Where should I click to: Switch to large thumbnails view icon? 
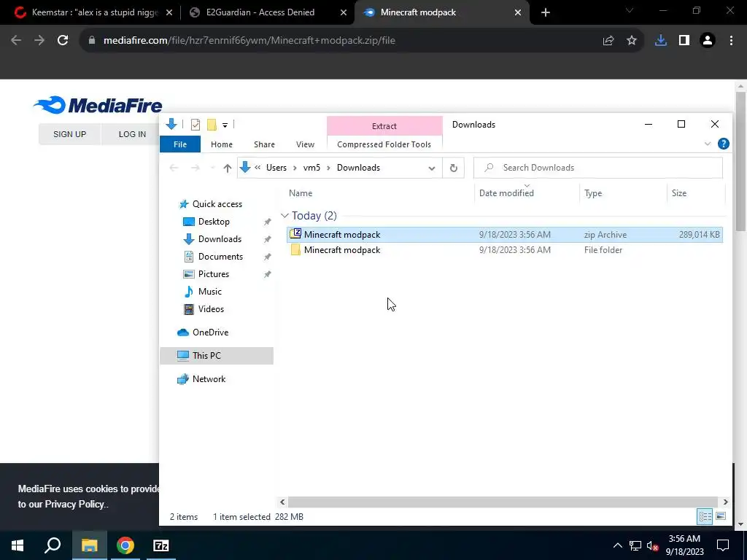[x=720, y=516]
